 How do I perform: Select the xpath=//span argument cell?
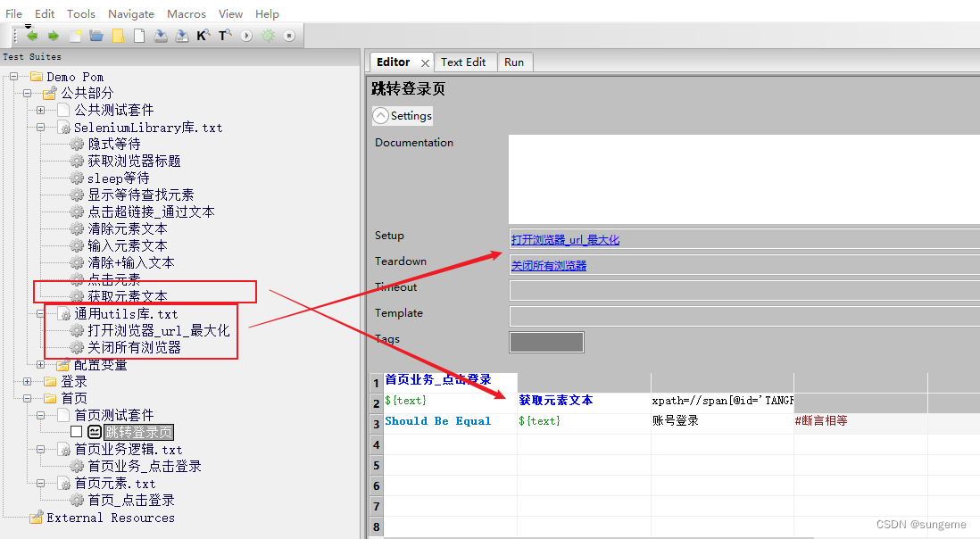coord(722,402)
